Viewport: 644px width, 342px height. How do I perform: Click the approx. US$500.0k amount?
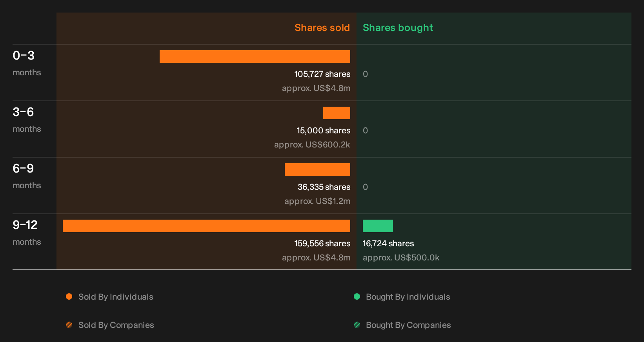401,258
